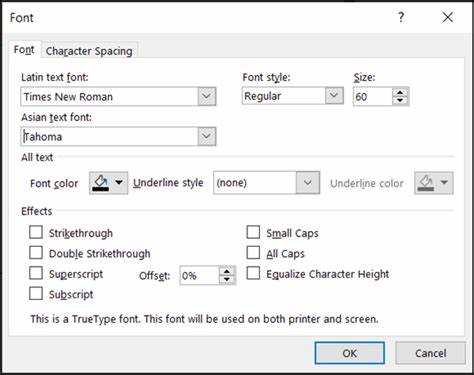Expand the Font style dropdown
Image resolution: width=474 pixels, height=375 pixels.
(x=334, y=96)
